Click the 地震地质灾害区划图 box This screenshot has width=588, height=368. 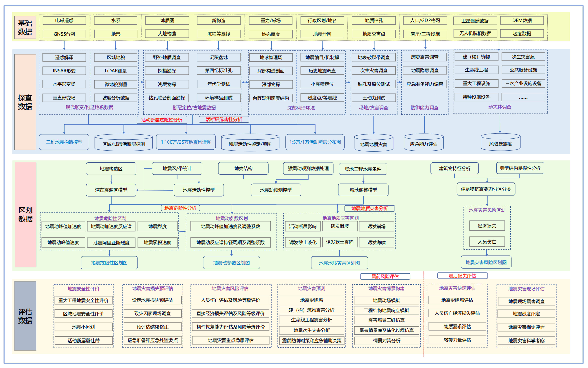pyautogui.click(x=339, y=263)
